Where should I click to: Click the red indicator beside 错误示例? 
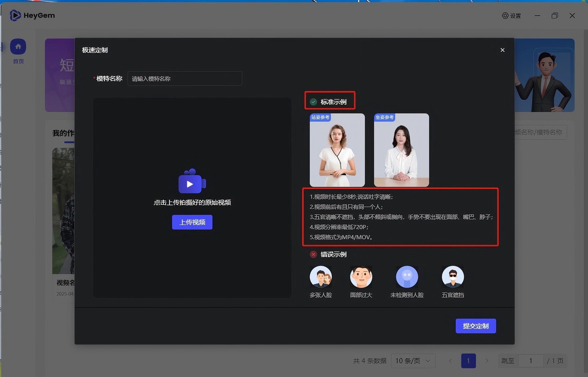tap(313, 254)
